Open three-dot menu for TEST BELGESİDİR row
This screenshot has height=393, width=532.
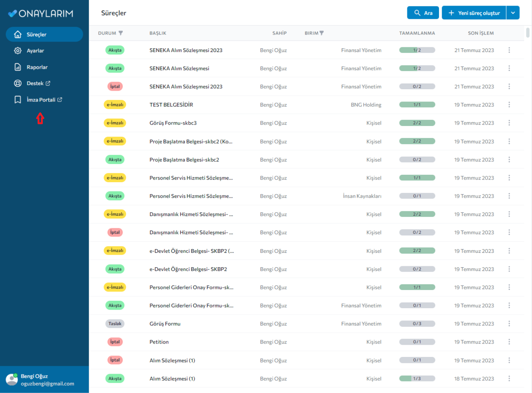tap(509, 105)
